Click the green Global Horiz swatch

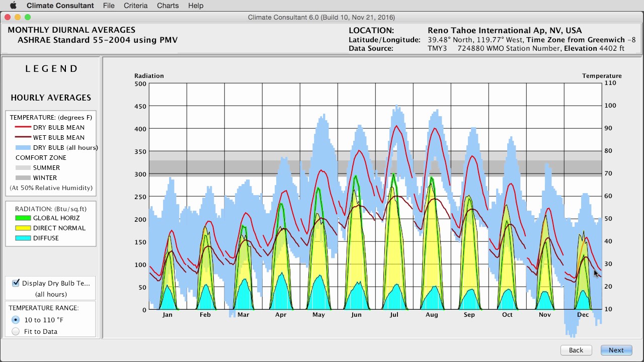click(x=23, y=218)
